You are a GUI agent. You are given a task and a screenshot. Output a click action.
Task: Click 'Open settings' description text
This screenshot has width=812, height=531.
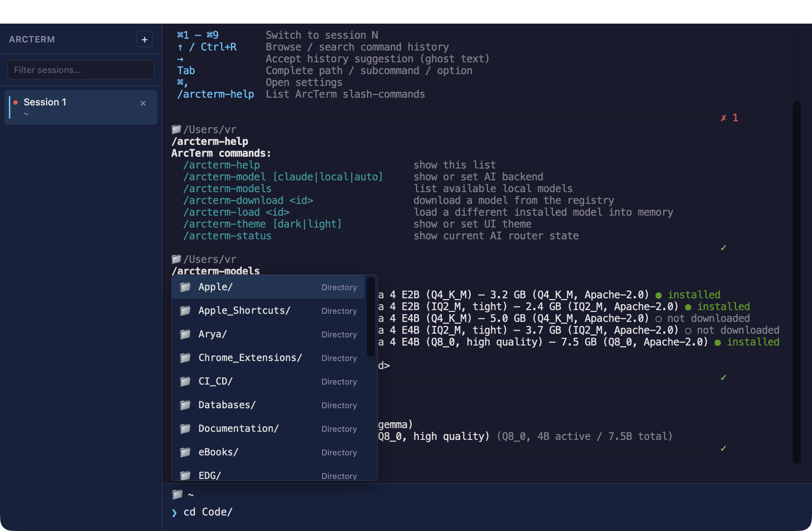pyautogui.click(x=304, y=83)
